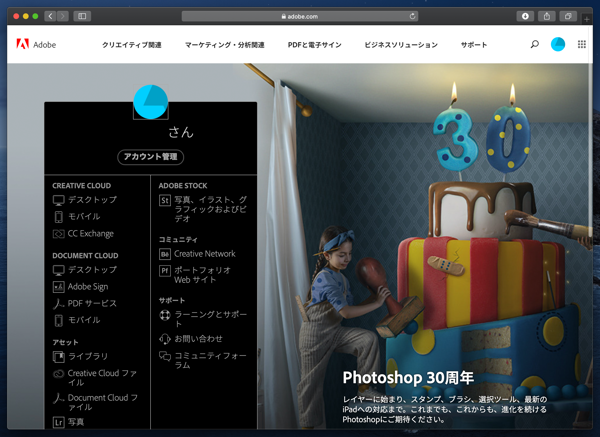600x437 pixels.
Task: Click the St Adobe Stock icon
Action: [165, 201]
